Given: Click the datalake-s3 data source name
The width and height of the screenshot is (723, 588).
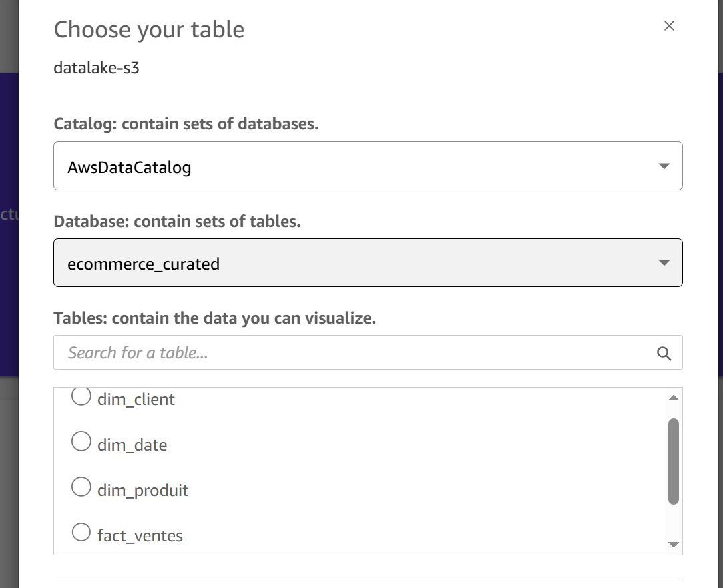Looking at the screenshot, I should [x=96, y=67].
